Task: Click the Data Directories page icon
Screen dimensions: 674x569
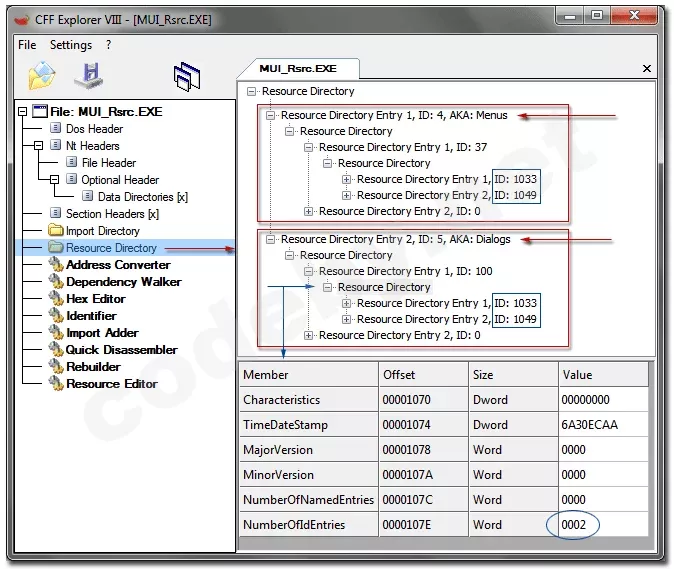Action: pos(87,196)
